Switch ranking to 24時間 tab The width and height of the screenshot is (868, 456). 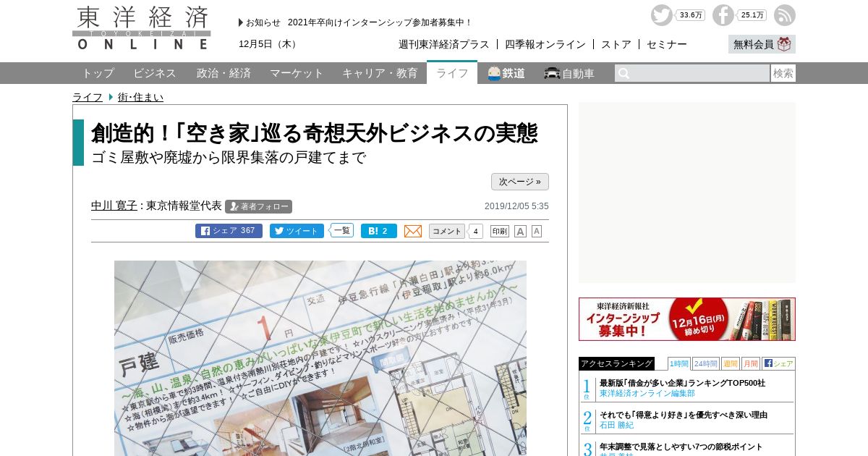pos(706,363)
